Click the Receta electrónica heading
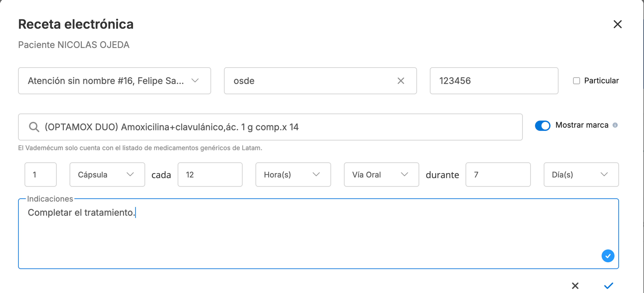Viewport: 644px width, 293px height. [76, 24]
